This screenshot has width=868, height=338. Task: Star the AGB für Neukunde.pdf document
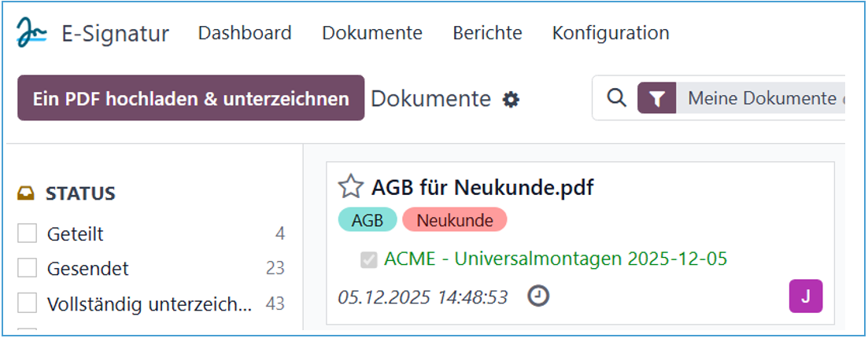pos(350,187)
